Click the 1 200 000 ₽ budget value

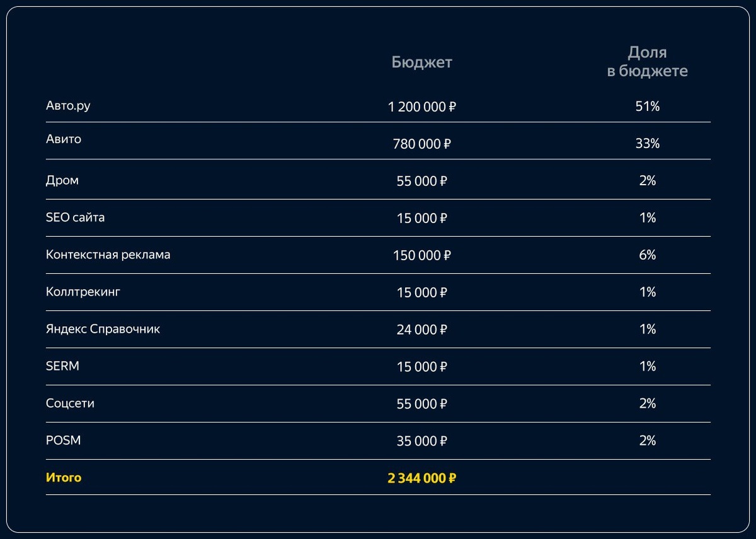coord(422,107)
